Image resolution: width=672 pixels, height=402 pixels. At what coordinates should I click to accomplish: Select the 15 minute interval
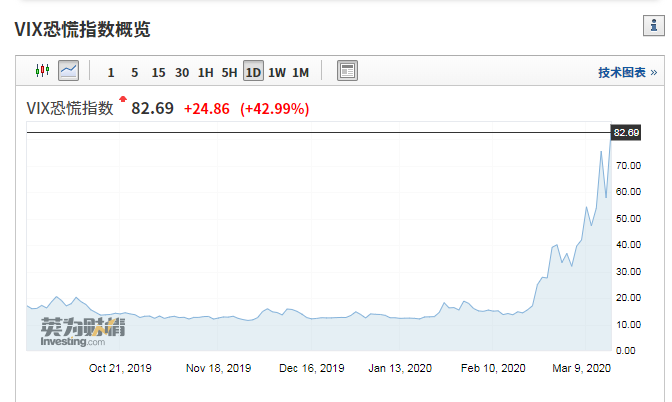159,72
